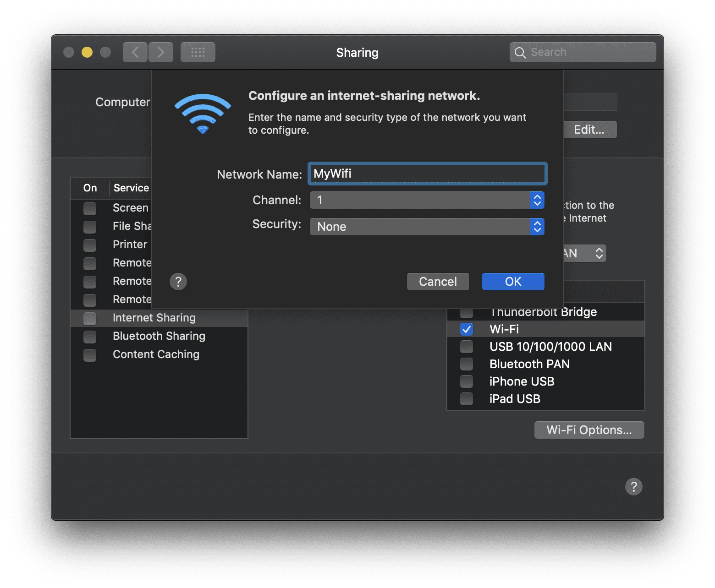The image size is (715, 588).
Task: Click OK to confirm network settings
Action: coord(512,281)
